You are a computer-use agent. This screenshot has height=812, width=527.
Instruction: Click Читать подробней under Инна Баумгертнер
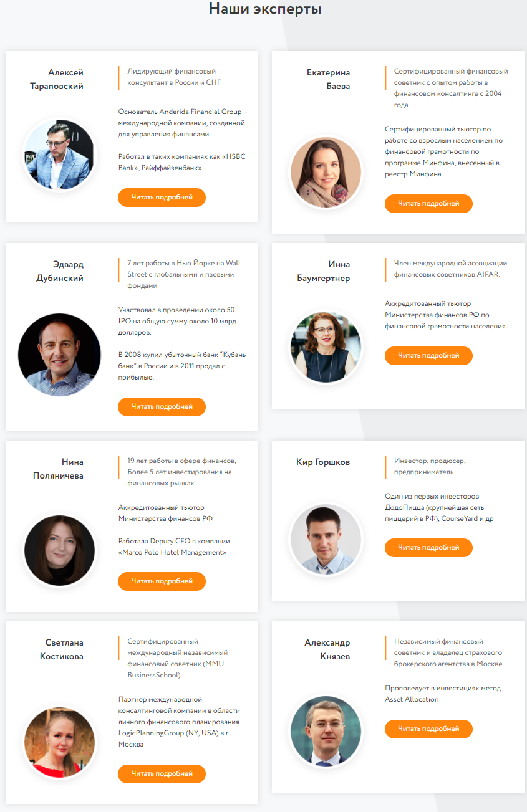coord(428,355)
